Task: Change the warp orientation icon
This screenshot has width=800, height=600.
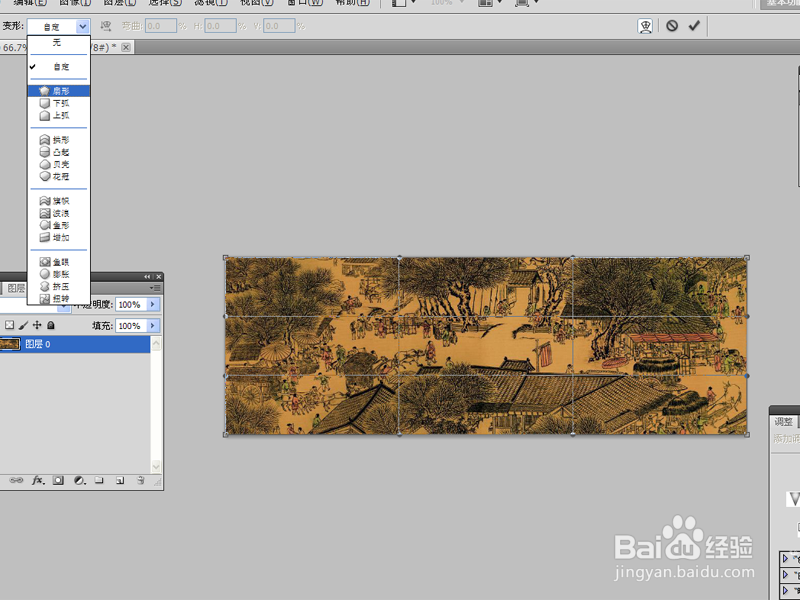Action: click(x=106, y=26)
